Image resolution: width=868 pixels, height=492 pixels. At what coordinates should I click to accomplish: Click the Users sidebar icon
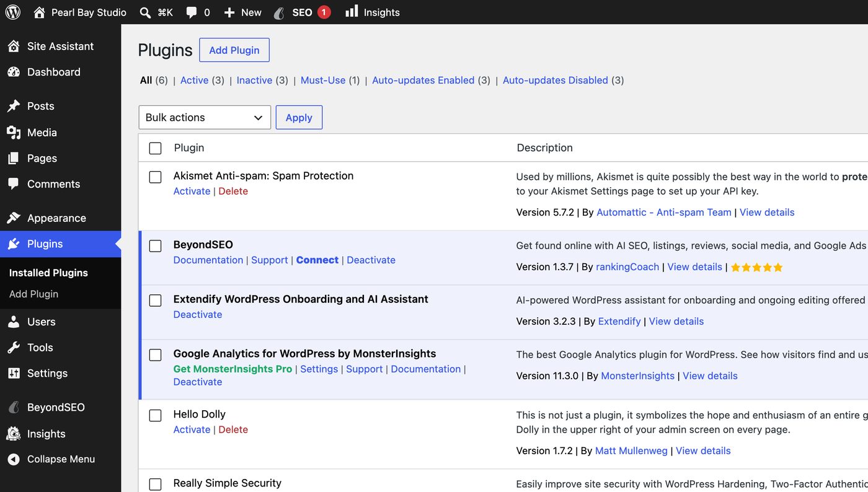14,322
